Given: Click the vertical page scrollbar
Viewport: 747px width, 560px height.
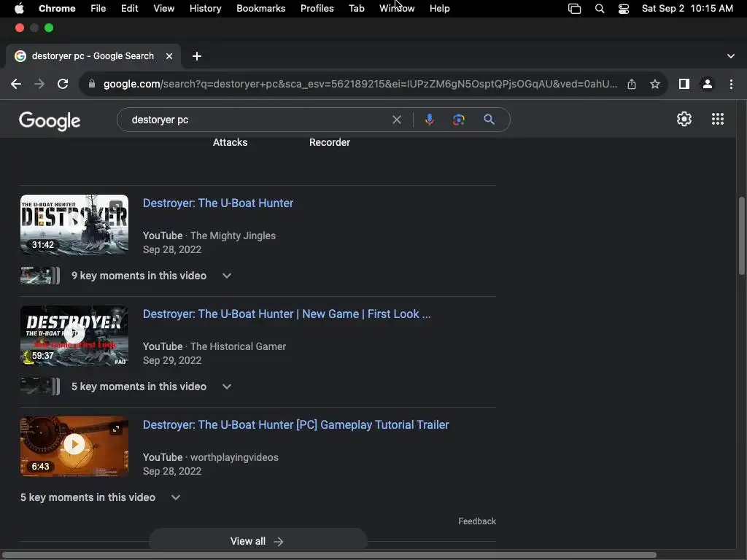Looking at the screenshot, I should coord(741,236).
